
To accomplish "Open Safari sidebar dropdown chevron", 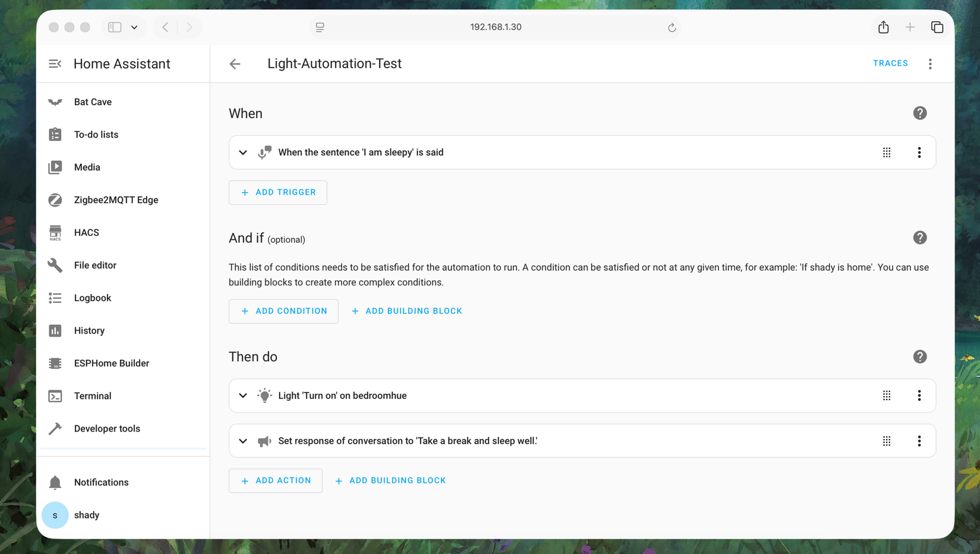I will pos(134,27).
